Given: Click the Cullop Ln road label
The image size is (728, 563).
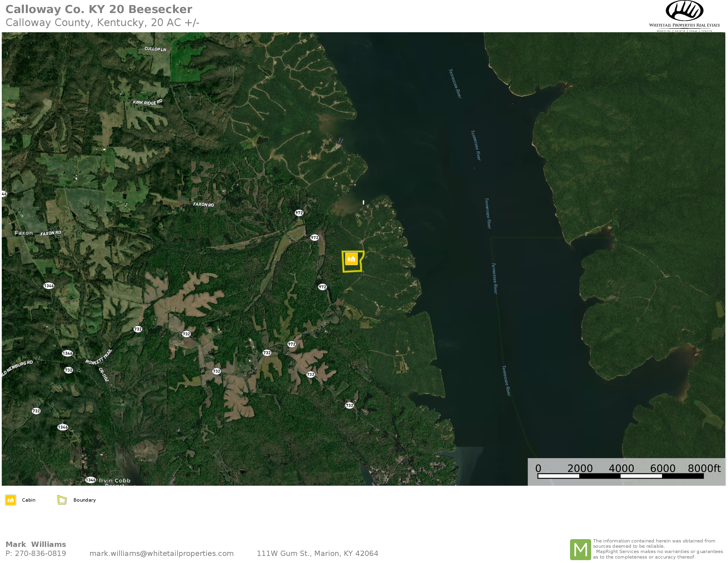Looking at the screenshot, I should (x=155, y=49).
